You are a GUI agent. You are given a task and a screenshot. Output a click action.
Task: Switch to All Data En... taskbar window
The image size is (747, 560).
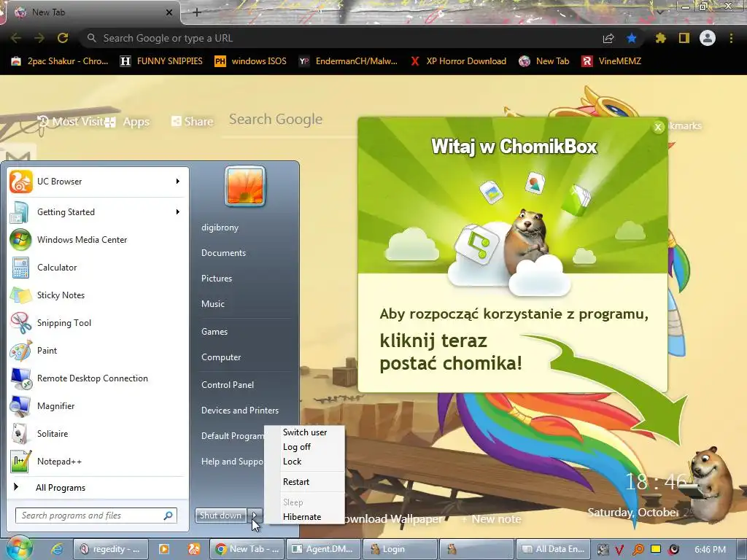coord(554,549)
